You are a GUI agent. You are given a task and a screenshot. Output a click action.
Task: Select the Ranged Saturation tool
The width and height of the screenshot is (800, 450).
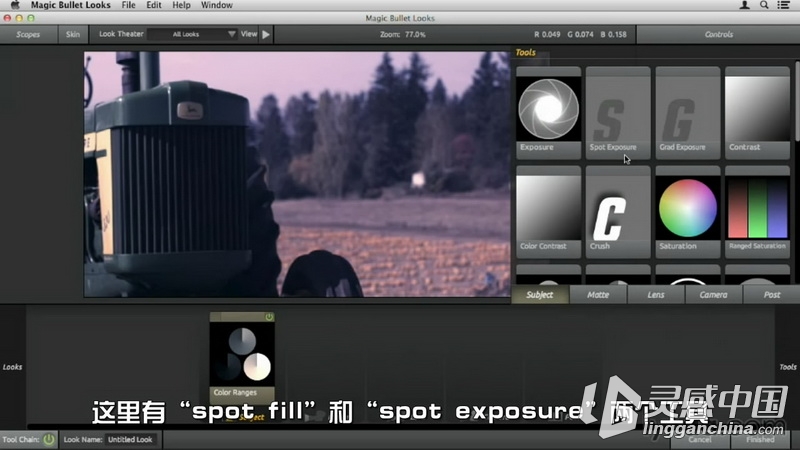[x=757, y=211]
